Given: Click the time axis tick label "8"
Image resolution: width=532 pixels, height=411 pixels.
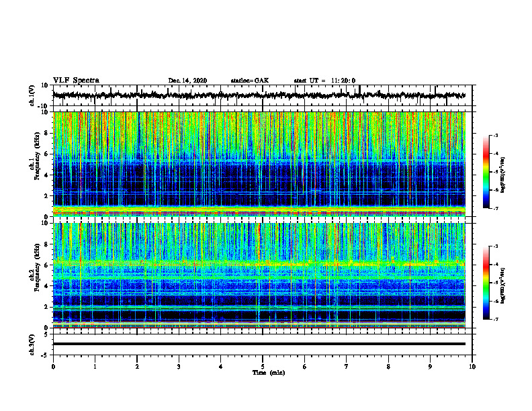Looking at the screenshot, I should pos(388,367).
